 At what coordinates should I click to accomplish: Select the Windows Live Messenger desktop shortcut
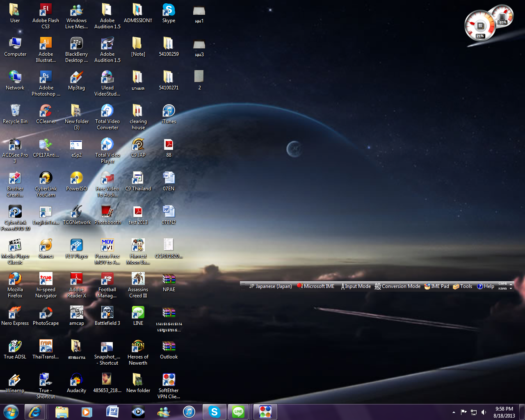pyautogui.click(x=76, y=16)
